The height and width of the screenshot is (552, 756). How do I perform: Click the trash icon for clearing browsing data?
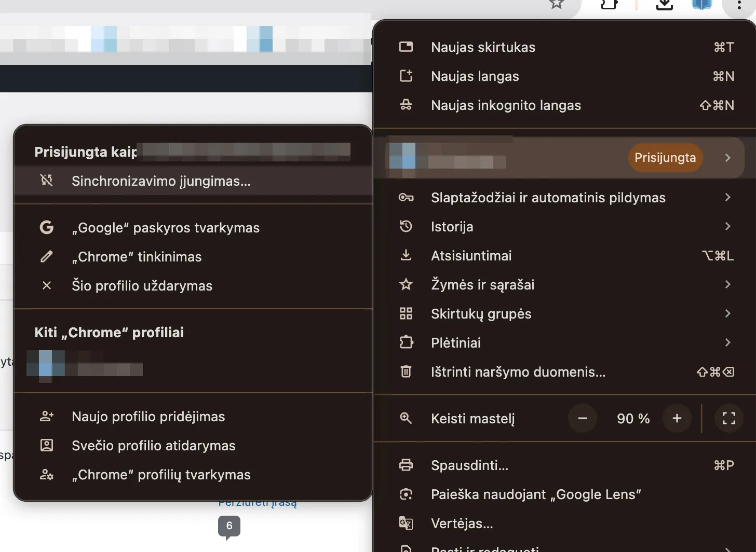click(x=406, y=372)
